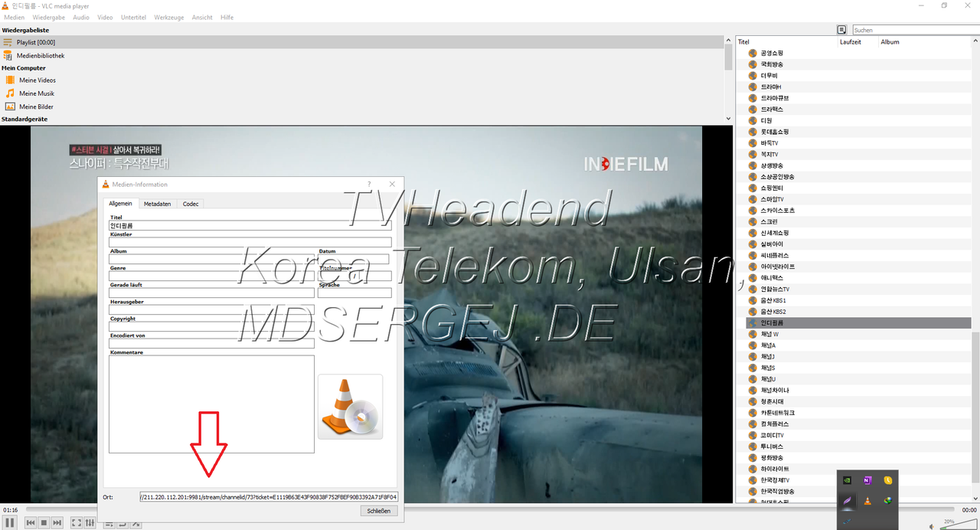
Task: Open Medienbibliothek in the sidebar
Action: pos(41,56)
